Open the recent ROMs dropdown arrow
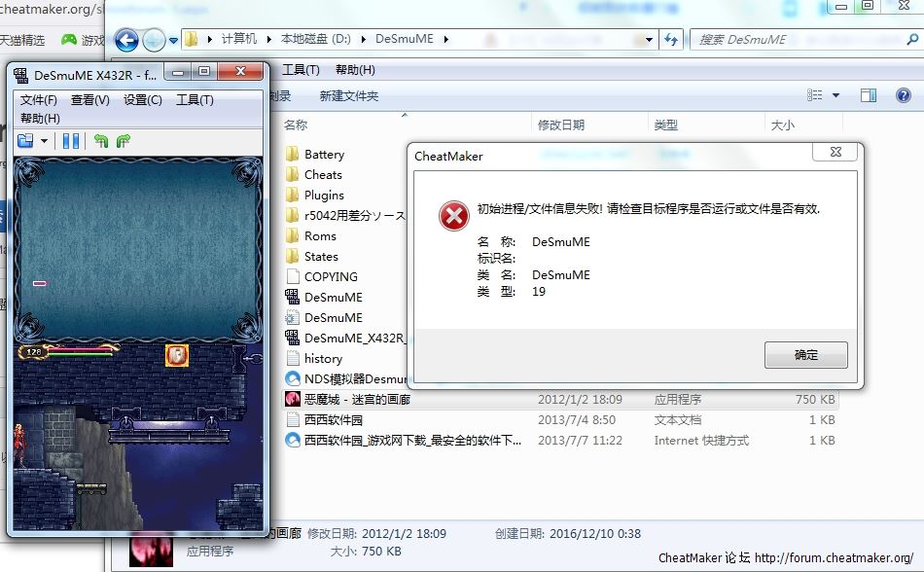The width and height of the screenshot is (924, 572). pyautogui.click(x=44, y=141)
